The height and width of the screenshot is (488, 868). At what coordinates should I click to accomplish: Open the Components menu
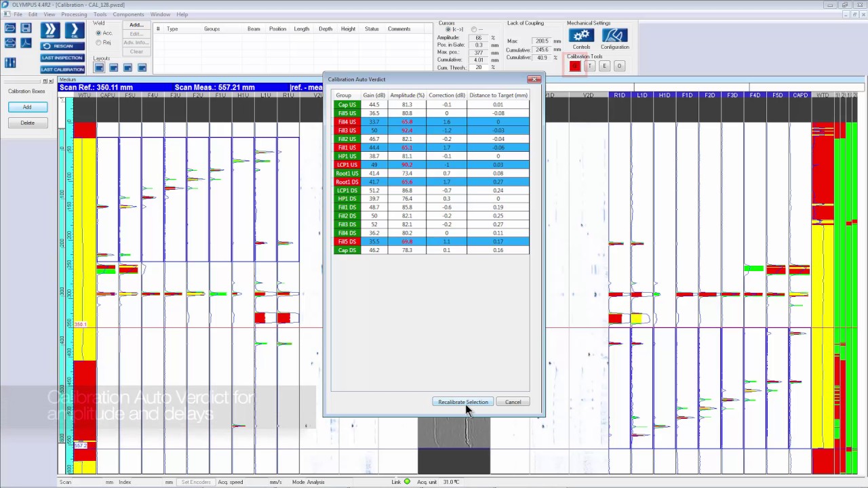[x=128, y=14]
